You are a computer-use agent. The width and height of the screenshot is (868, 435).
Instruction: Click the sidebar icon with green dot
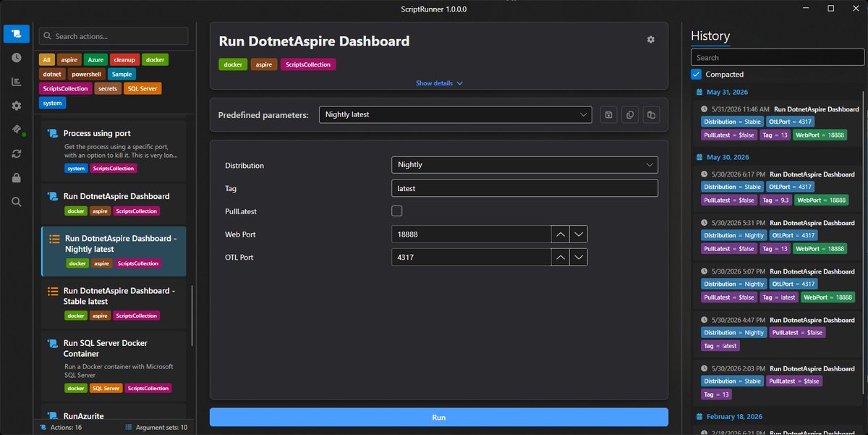pyautogui.click(x=17, y=130)
